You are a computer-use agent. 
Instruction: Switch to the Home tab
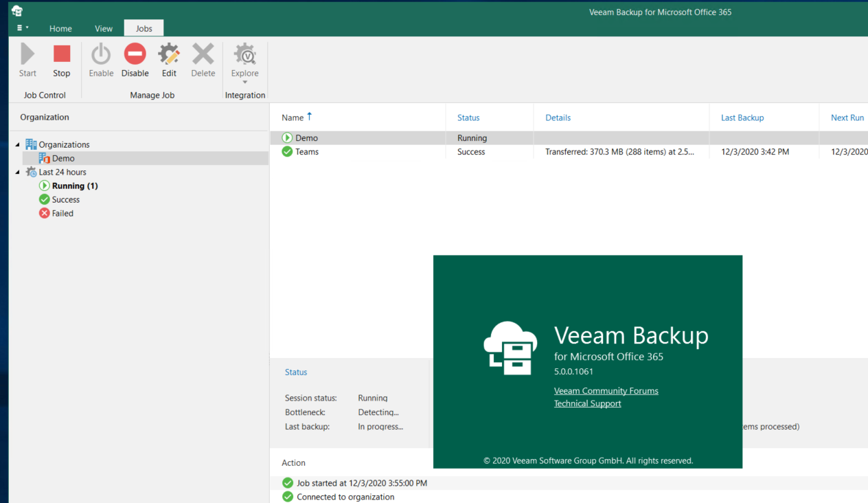60,29
